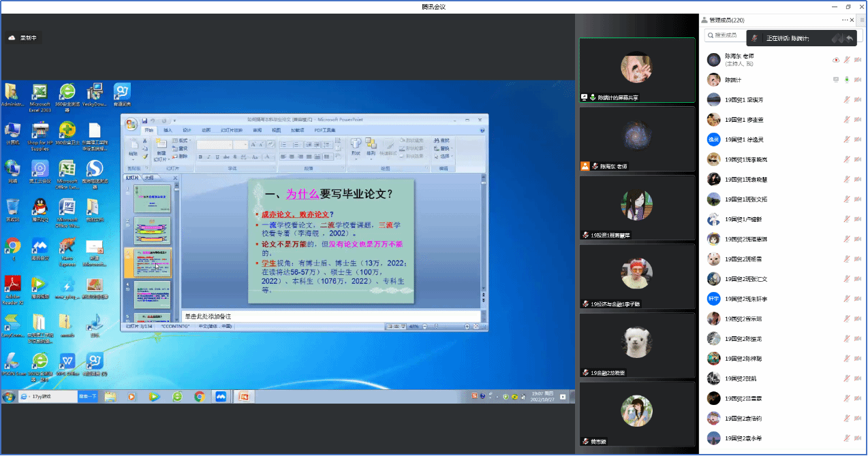
Task: Open the hamburger menu at panel top-right corner
Action: pos(862,20)
